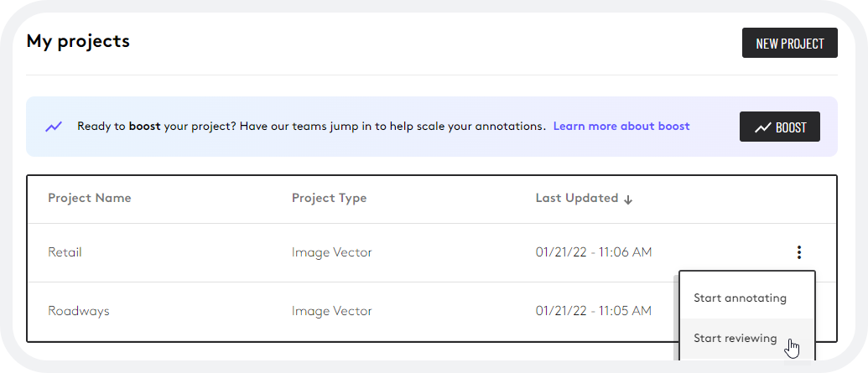The height and width of the screenshot is (373, 868).
Task: Create a new project with NEW PROJECT
Action: tap(790, 43)
